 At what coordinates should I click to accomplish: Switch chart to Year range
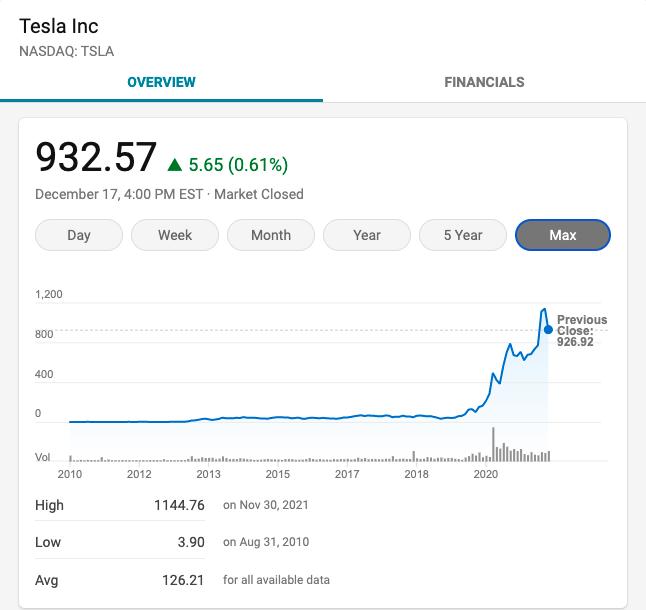click(367, 235)
